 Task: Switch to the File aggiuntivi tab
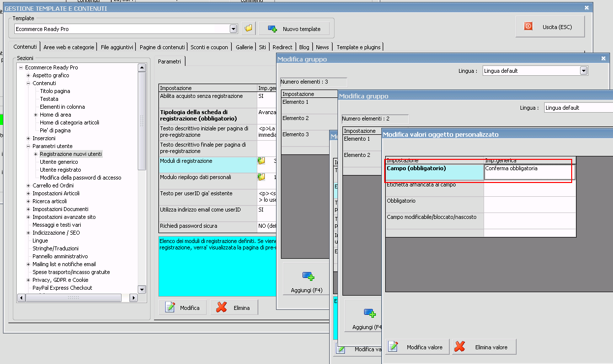tap(117, 47)
